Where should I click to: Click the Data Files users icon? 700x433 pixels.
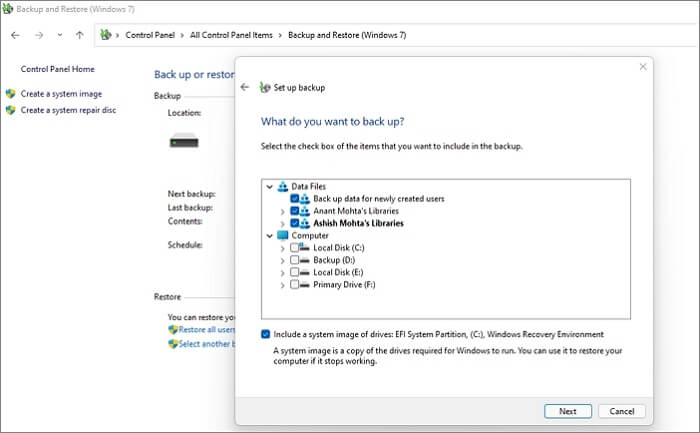282,186
